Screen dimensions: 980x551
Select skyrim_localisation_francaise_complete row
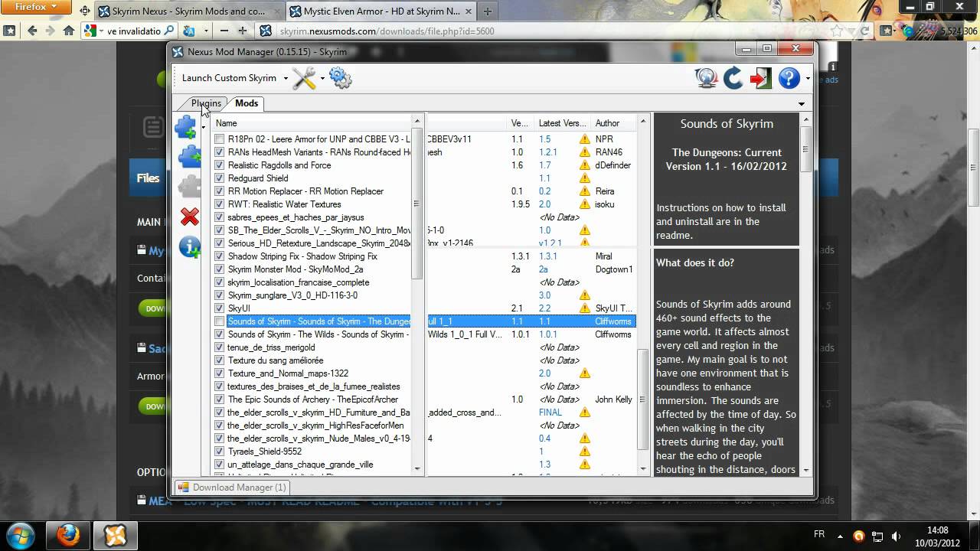point(425,282)
